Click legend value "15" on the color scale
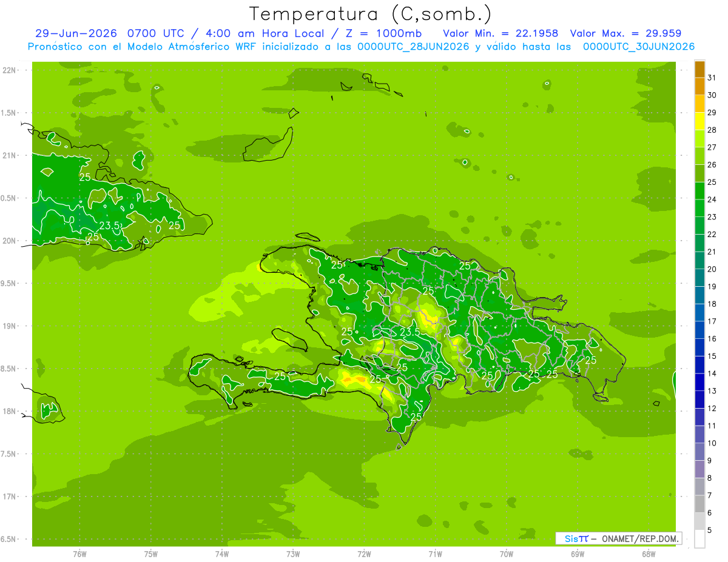Image resolution: width=728 pixels, height=562 pixels. click(x=712, y=356)
